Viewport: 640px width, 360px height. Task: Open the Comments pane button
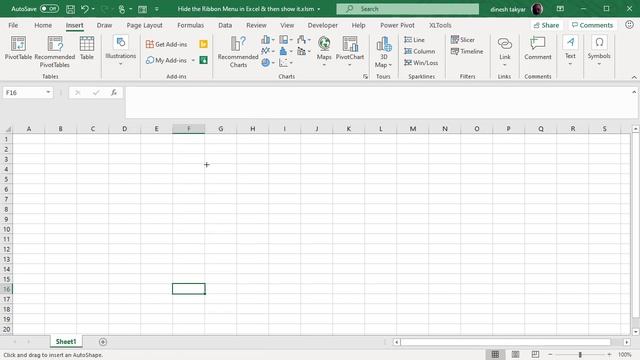(592, 25)
